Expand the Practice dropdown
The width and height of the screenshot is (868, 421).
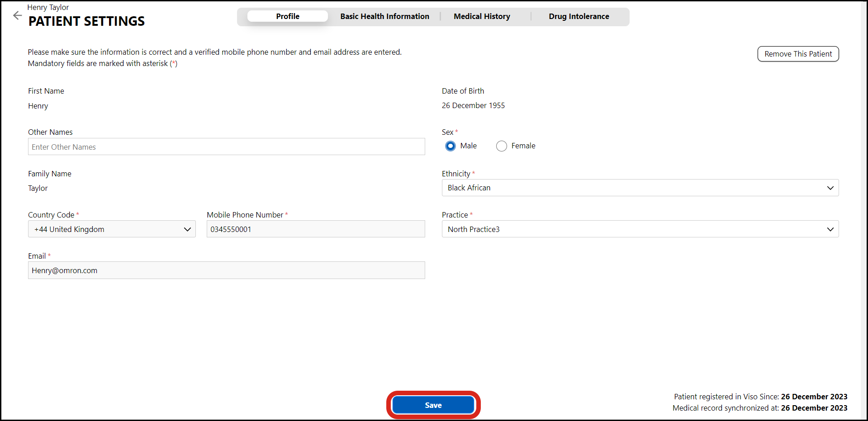(x=640, y=229)
